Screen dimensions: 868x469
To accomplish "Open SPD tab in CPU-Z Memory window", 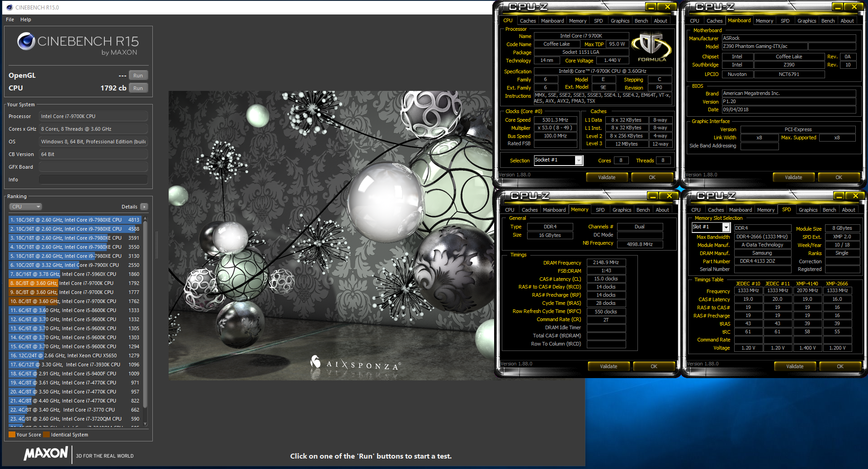I will click(600, 210).
